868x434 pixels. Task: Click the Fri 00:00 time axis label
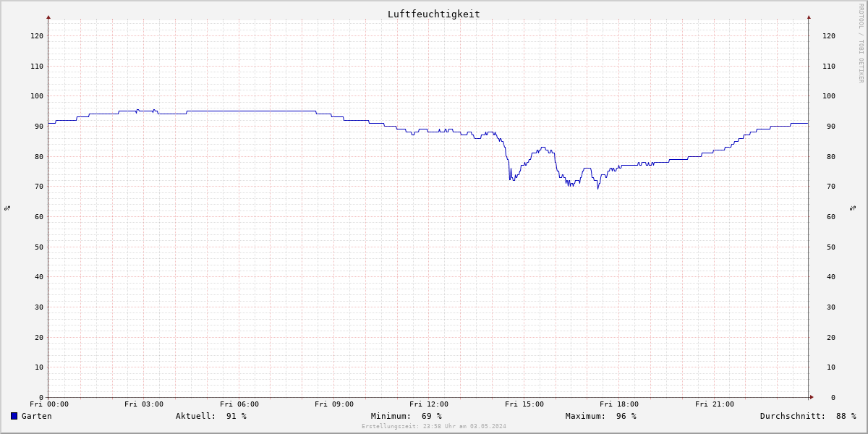click(x=49, y=404)
